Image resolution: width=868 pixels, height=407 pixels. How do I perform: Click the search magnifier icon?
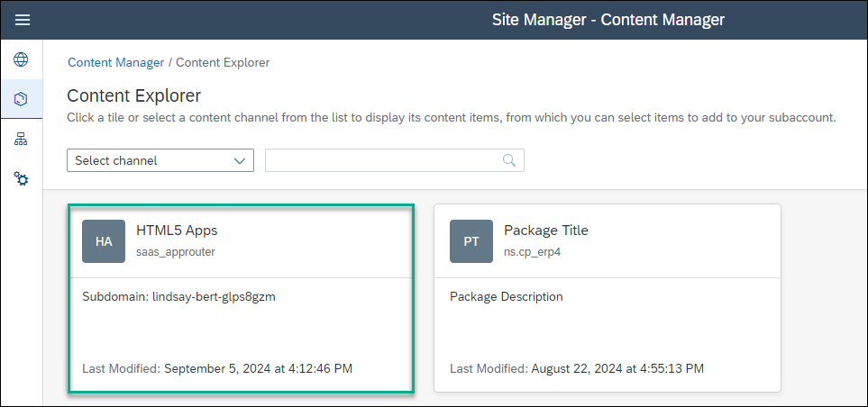pos(508,160)
